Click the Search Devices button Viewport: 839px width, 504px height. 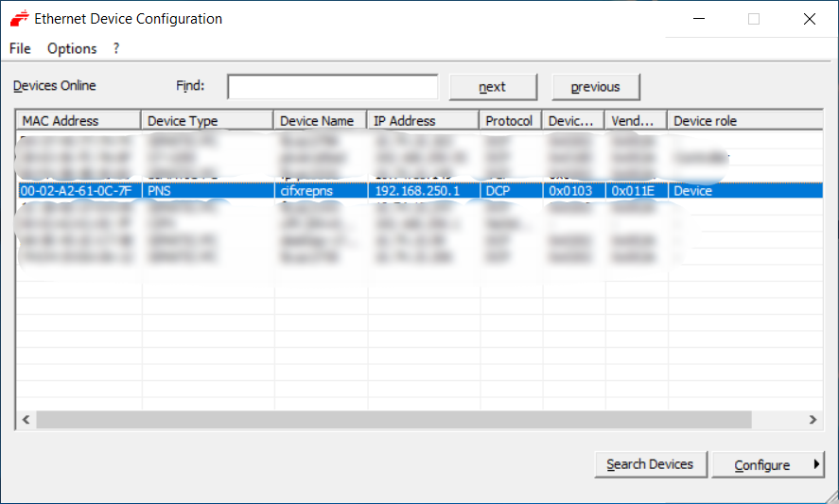click(650, 464)
